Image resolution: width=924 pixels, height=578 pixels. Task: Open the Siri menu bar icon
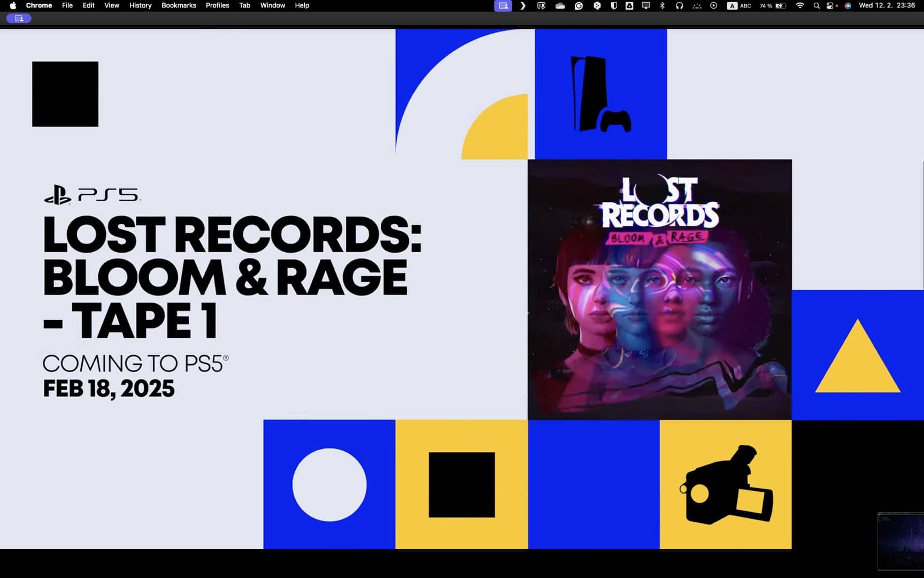[848, 5]
